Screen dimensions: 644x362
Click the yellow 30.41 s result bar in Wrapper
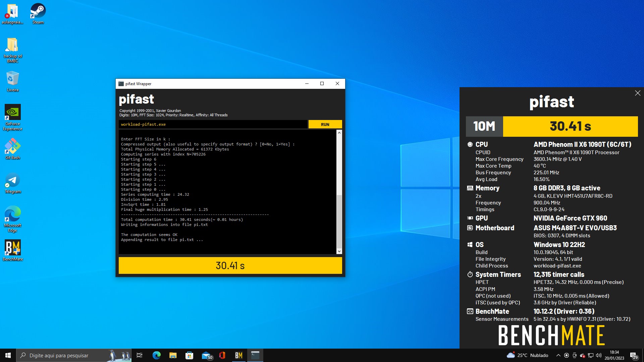point(230,265)
